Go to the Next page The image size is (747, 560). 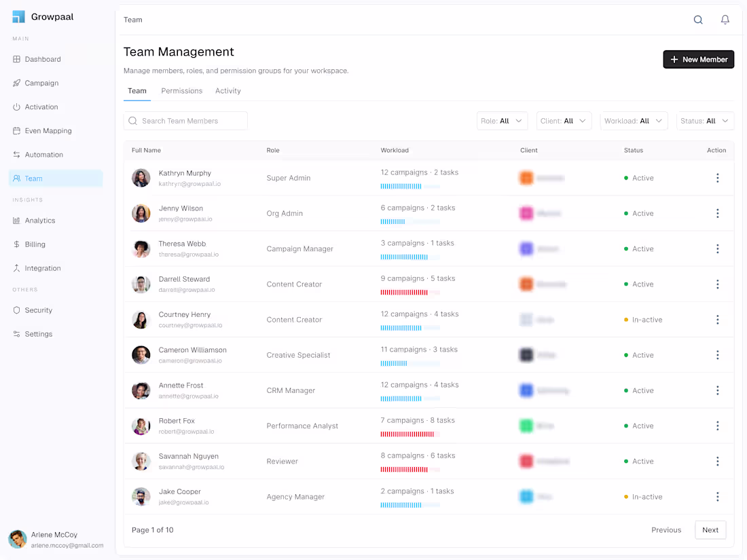point(710,530)
